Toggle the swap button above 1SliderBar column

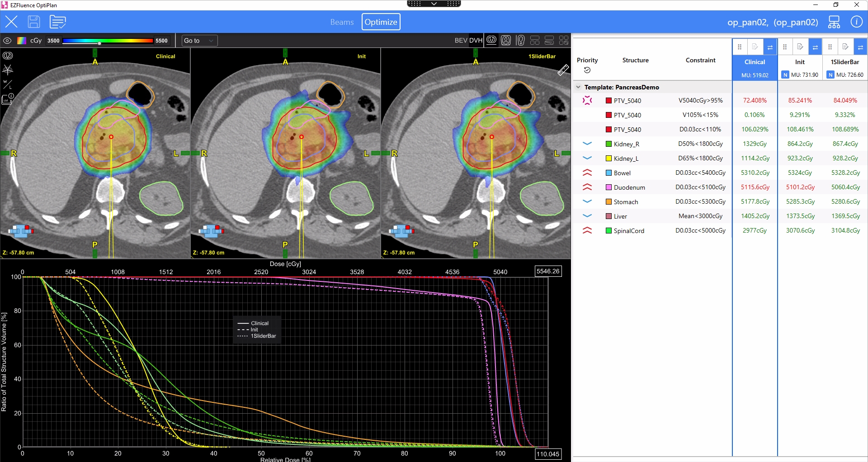click(860, 47)
